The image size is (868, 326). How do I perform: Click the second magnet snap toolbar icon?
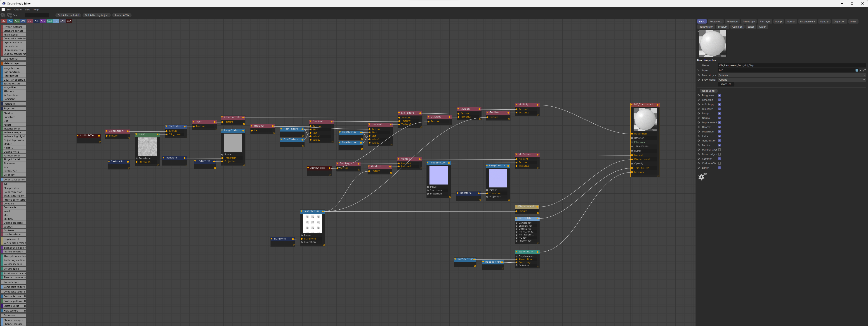coord(9,15)
